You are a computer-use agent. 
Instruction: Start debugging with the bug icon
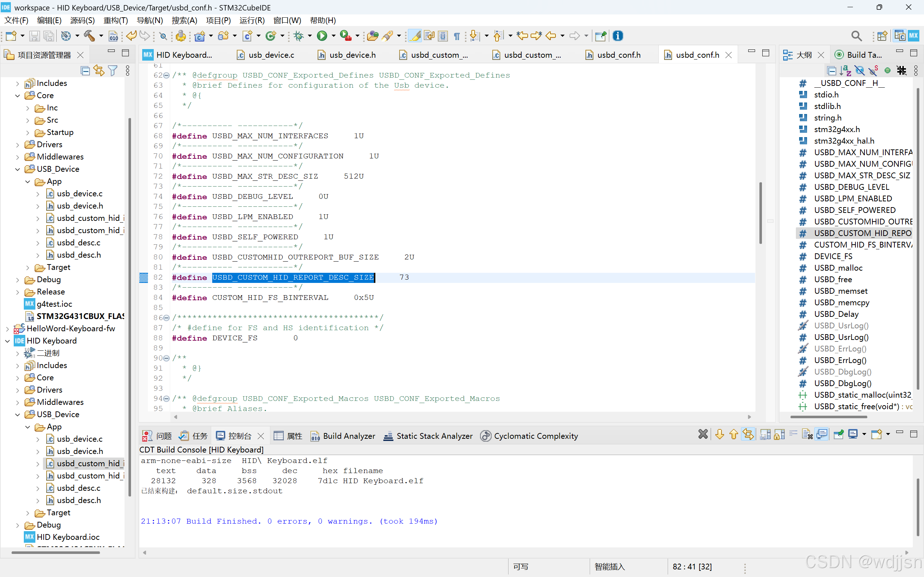[x=299, y=36]
